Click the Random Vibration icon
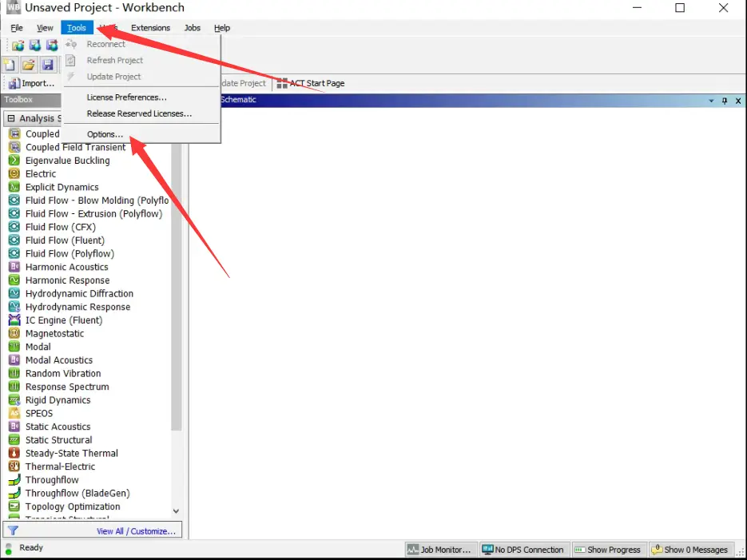The image size is (747, 560). click(14, 373)
